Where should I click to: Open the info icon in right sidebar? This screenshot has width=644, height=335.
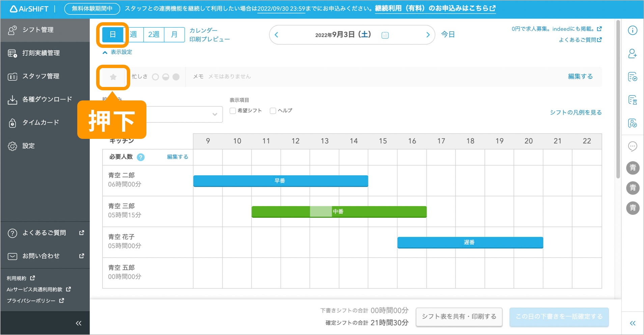[633, 30]
